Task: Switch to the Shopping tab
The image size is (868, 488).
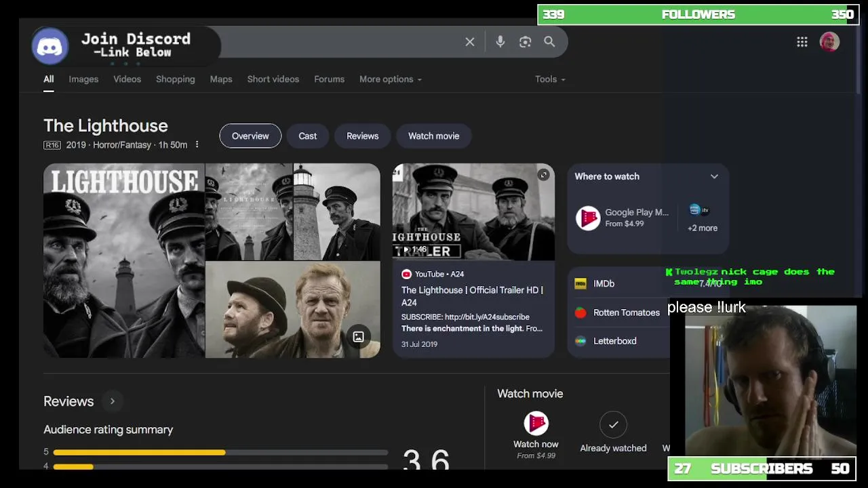Action: [x=176, y=79]
